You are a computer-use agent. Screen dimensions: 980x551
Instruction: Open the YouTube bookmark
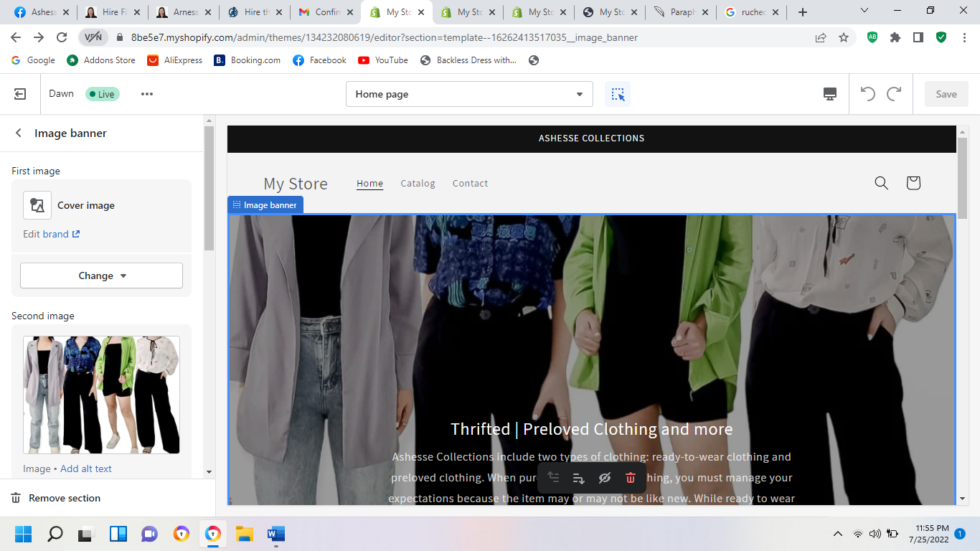(x=383, y=60)
